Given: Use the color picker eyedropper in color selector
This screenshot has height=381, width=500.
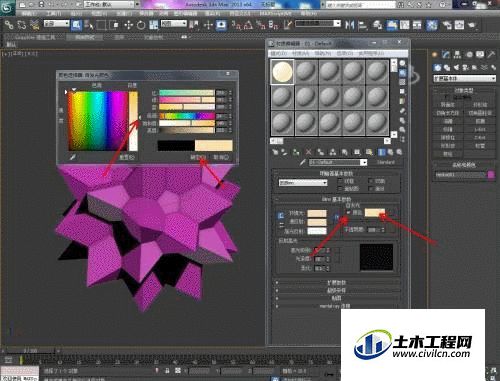Looking at the screenshot, I should (73, 157).
